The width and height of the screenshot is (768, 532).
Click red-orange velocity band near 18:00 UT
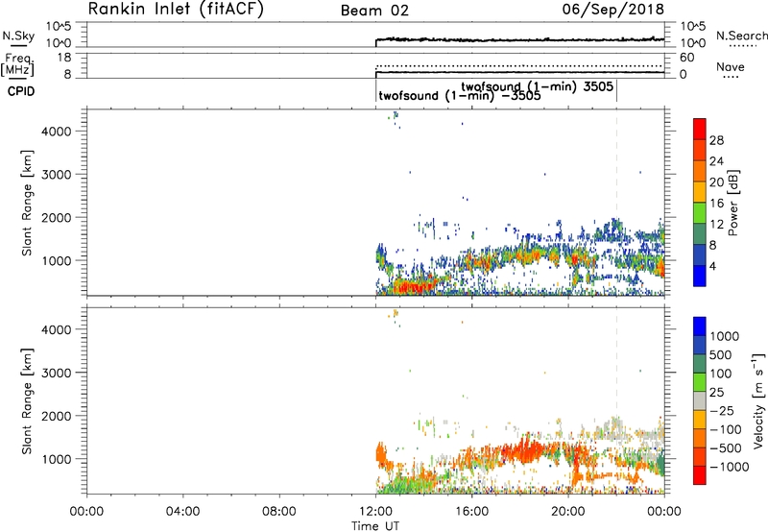pyautogui.click(x=526, y=449)
